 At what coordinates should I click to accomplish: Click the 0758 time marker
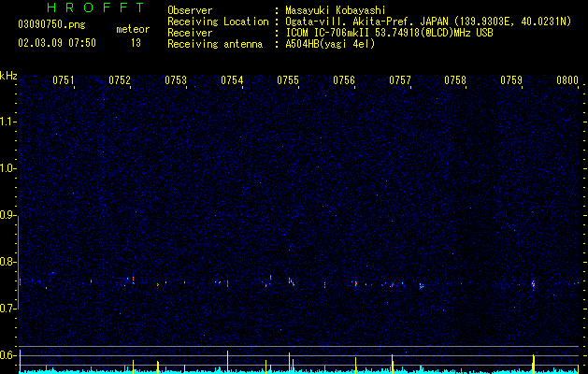(455, 80)
